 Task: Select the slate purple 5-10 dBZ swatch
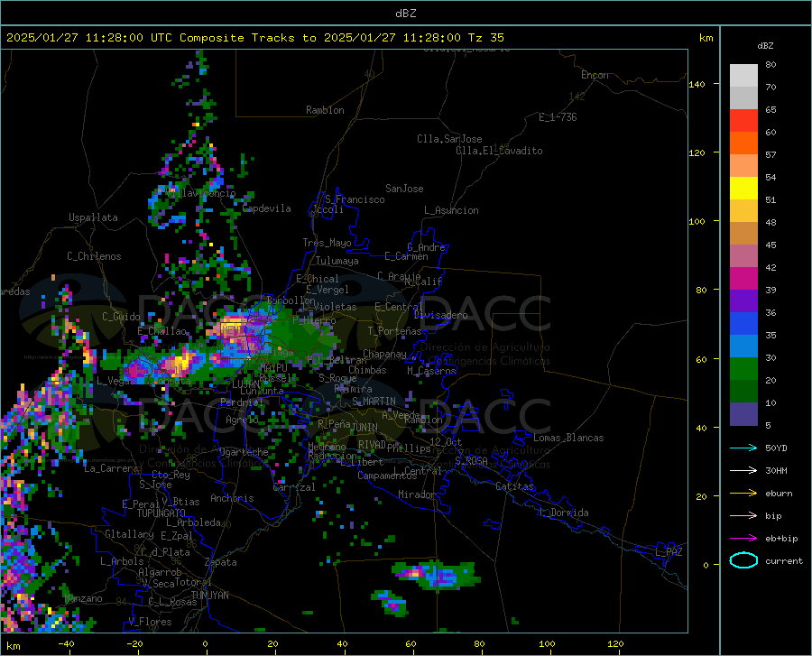coord(743,414)
